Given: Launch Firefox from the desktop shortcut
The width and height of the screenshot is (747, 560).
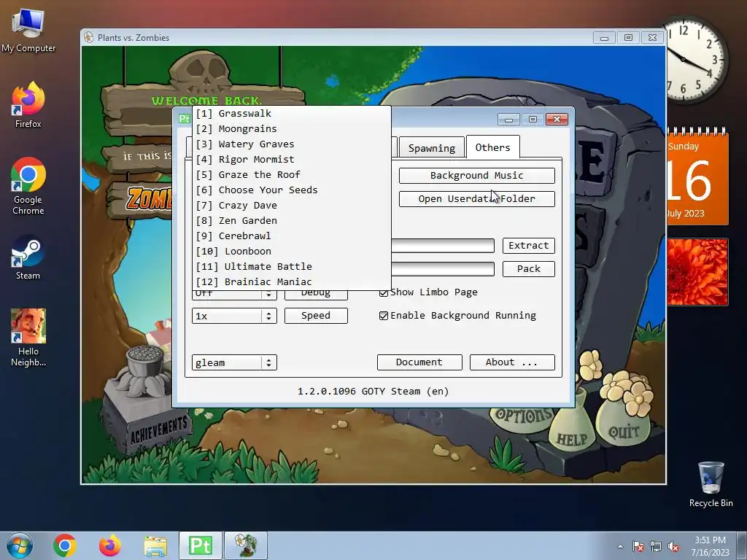Looking at the screenshot, I should [x=28, y=105].
